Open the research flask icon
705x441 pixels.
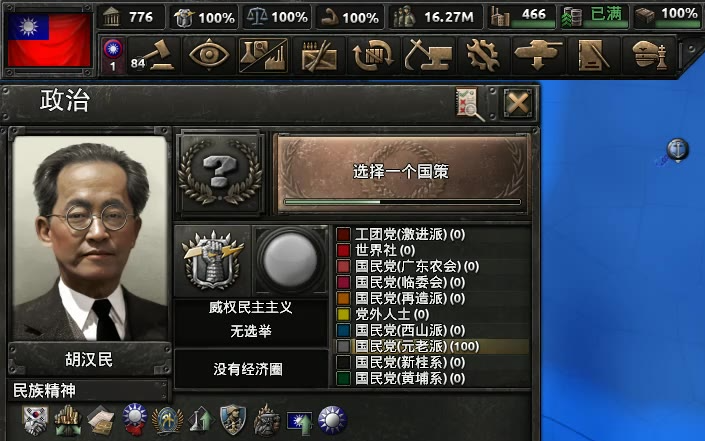(x=263, y=56)
